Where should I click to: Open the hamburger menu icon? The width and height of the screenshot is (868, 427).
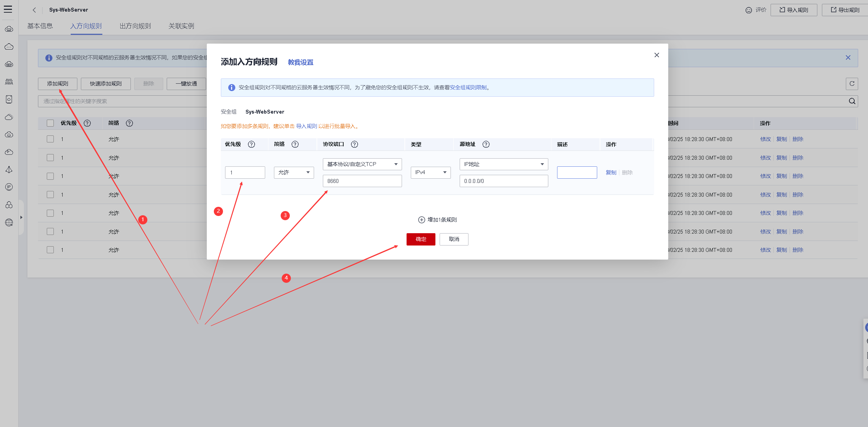coord(8,9)
